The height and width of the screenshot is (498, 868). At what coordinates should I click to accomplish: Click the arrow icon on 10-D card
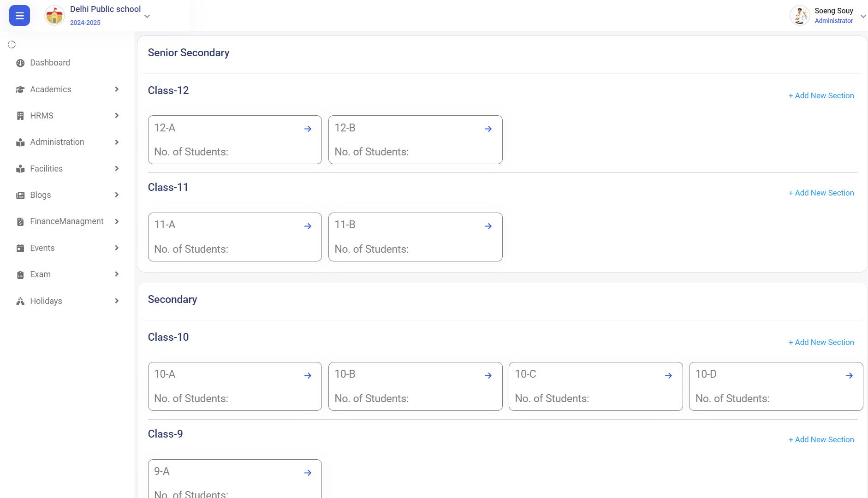pos(849,376)
